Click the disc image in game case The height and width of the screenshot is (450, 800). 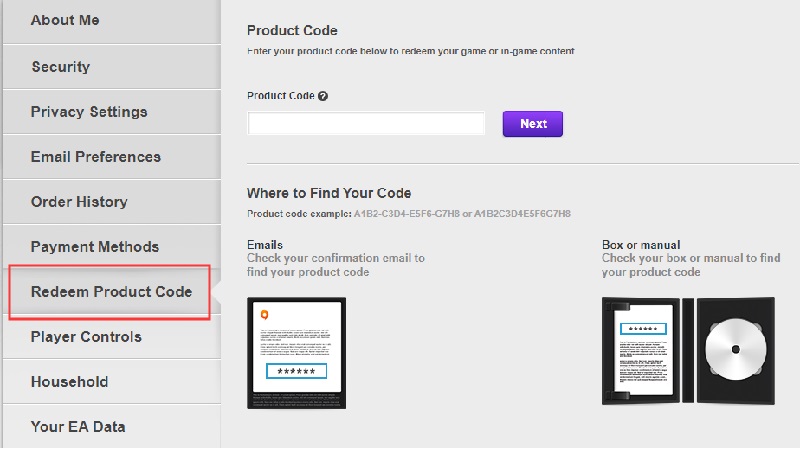[734, 351]
